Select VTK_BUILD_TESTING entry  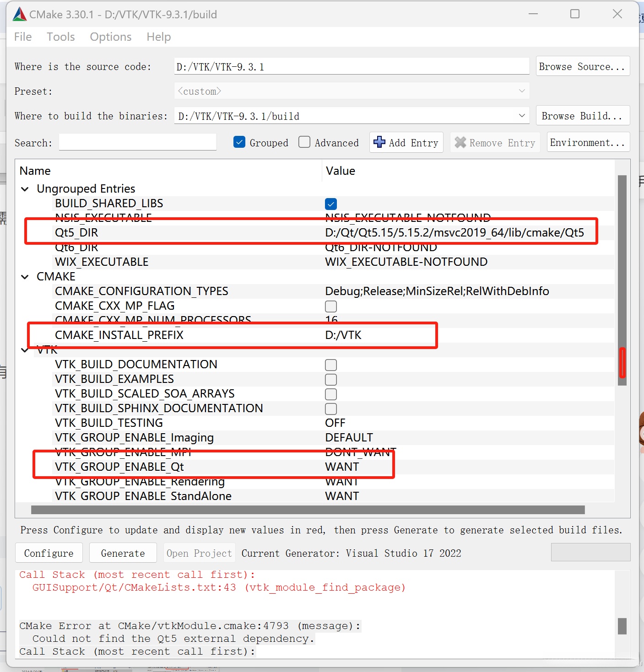(109, 423)
